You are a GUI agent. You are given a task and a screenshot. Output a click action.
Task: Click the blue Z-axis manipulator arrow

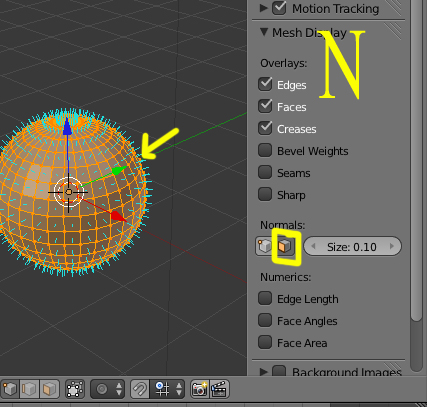[68, 127]
